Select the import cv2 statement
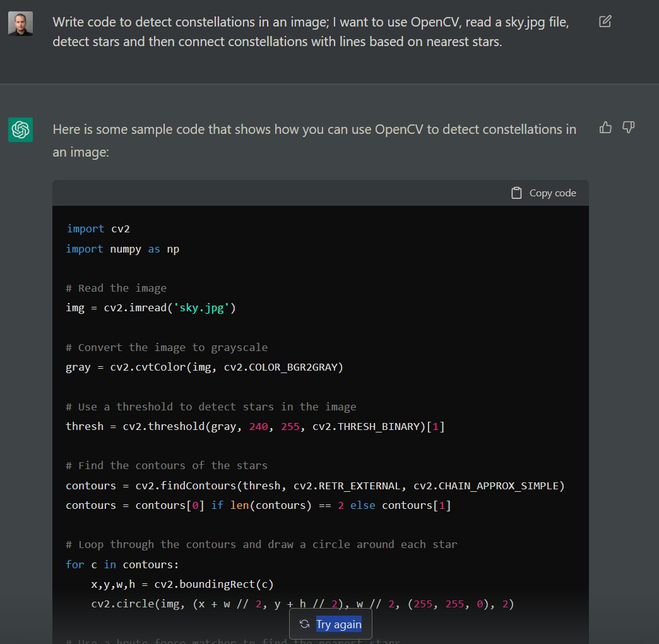 click(x=99, y=229)
